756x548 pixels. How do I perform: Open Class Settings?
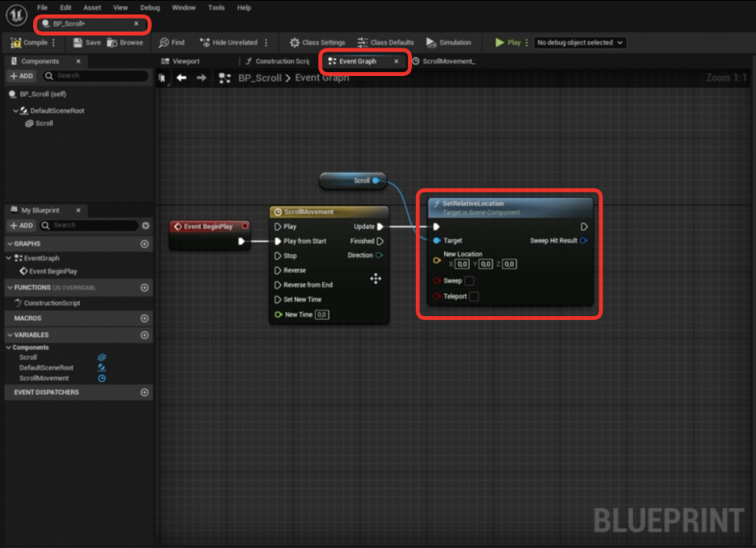pos(317,43)
